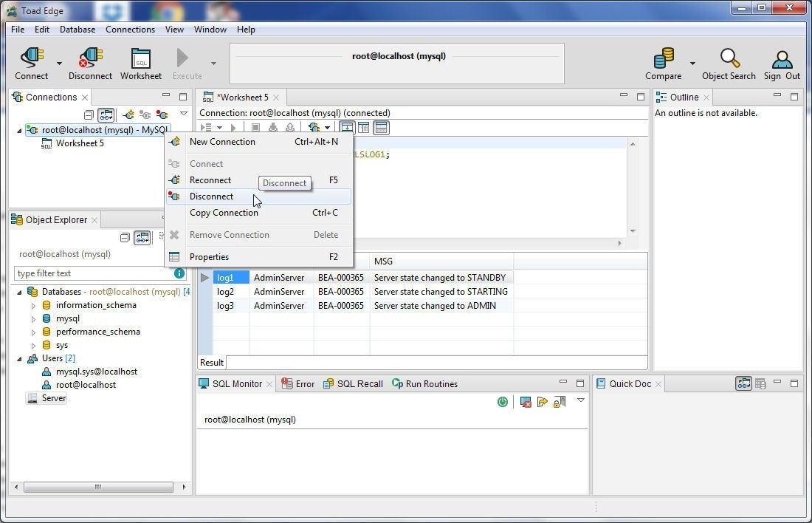Collapse the root@localhost (mysql) connection node

pos(19,131)
